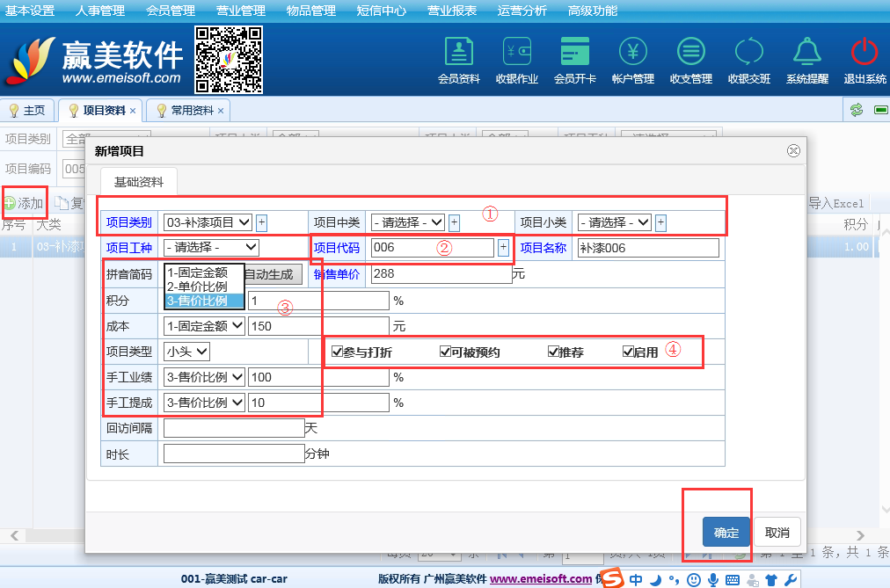The height and width of the screenshot is (588, 890).
Task: Click the 确定 confirm button
Action: click(x=726, y=533)
